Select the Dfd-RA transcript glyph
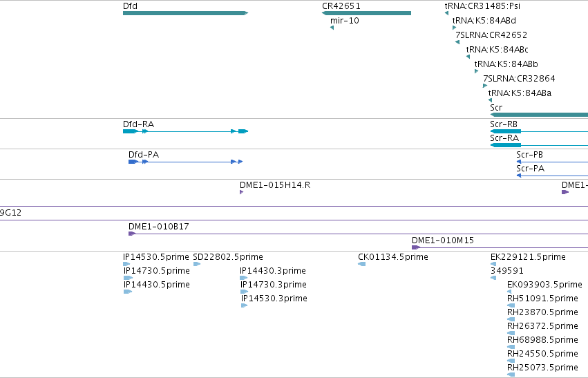This screenshot has height=378, width=588. (x=185, y=131)
